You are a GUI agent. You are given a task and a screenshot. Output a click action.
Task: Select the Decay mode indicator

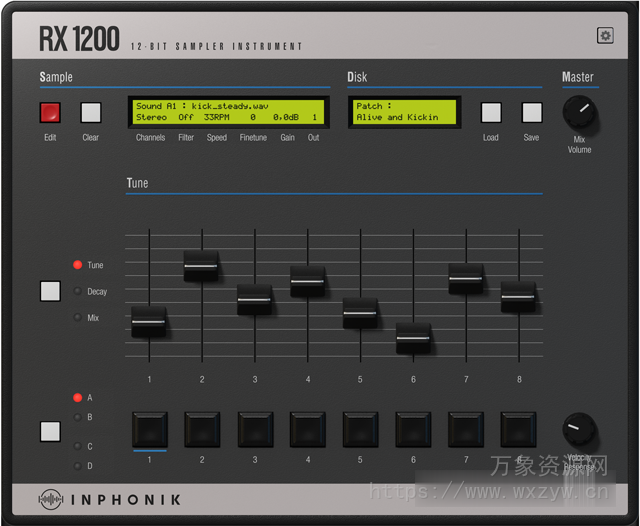coord(78,291)
